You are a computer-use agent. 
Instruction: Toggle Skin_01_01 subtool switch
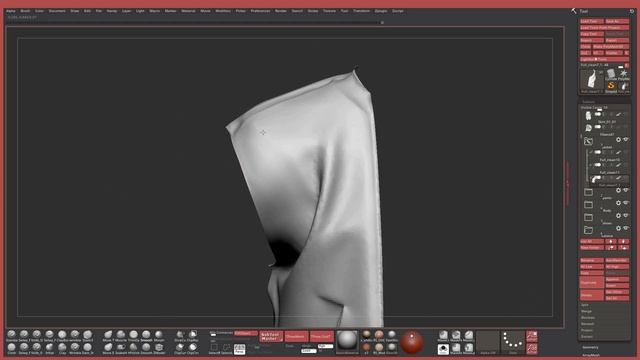pyautogui.click(x=598, y=115)
